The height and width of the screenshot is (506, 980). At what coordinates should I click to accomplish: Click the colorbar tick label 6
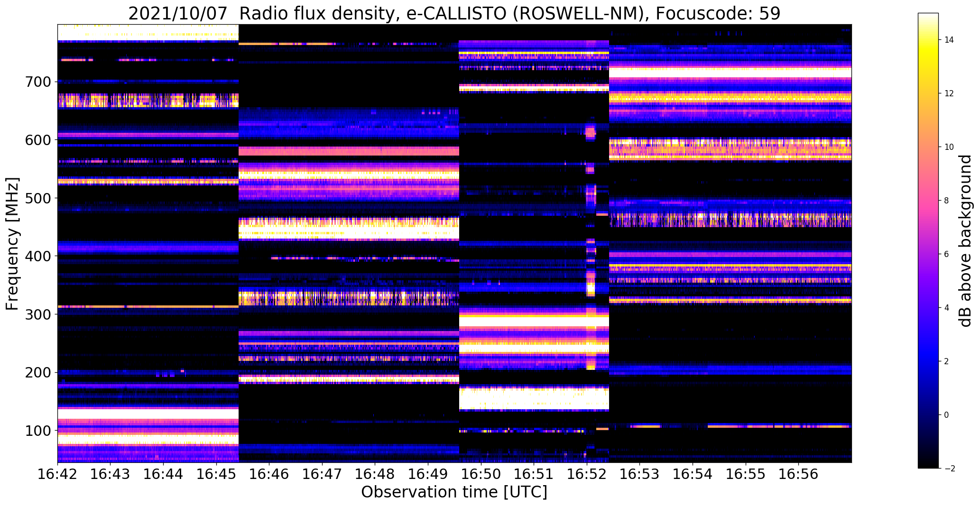[x=947, y=254]
